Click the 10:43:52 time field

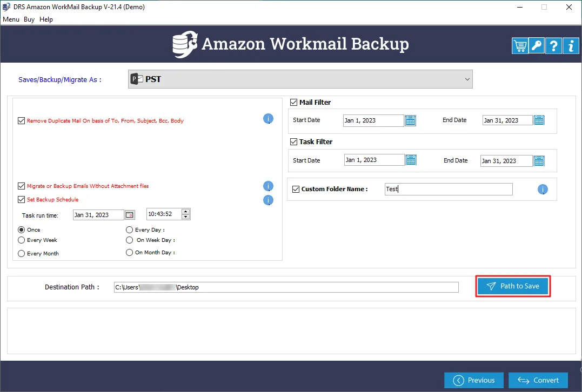(x=164, y=214)
